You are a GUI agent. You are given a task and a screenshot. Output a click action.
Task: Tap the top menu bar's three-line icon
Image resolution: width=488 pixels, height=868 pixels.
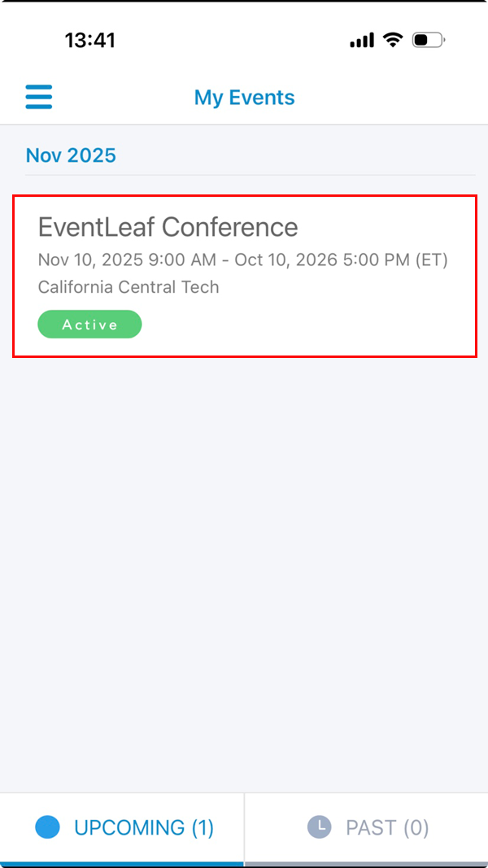click(38, 96)
